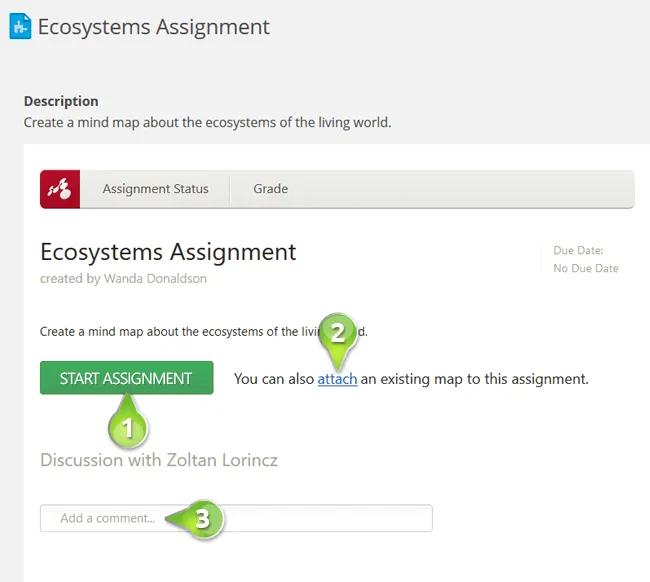Image resolution: width=650 pixels, height=582 pixels.
Task: Click the 'Due Date:' label
Action: (578, 251)
